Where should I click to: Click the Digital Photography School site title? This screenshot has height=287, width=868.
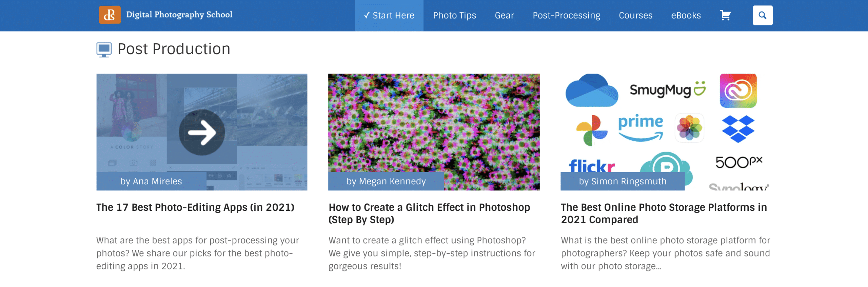179,15
